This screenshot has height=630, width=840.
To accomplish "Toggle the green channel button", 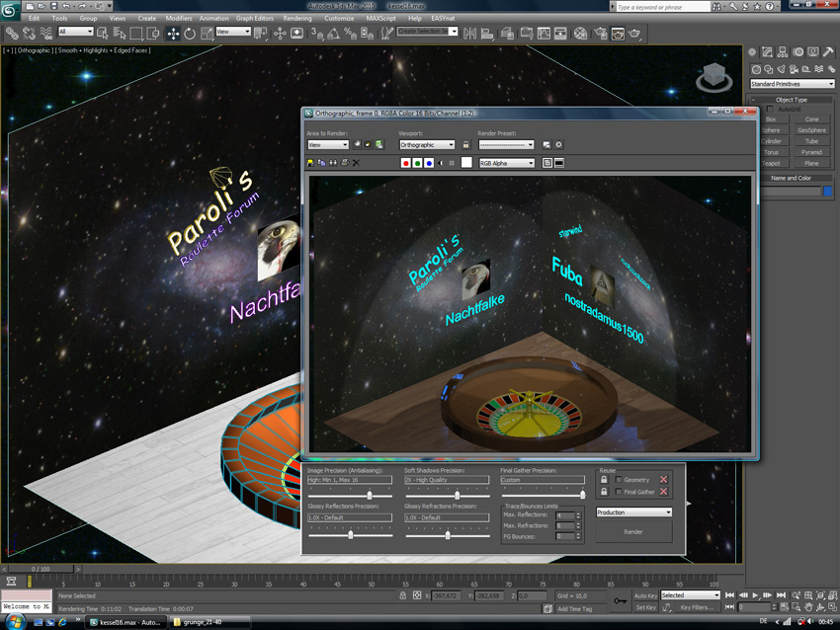I will click(x=417, y=163).
